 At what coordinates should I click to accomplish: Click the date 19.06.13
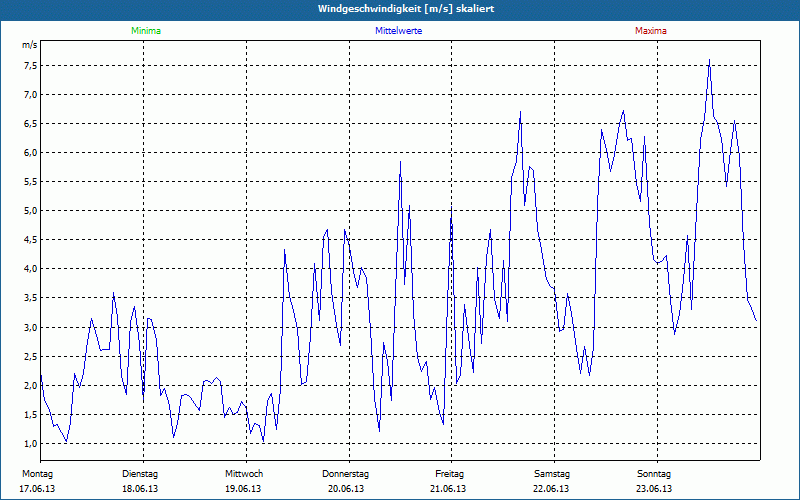pyautogui.click(x=243, y=489)
